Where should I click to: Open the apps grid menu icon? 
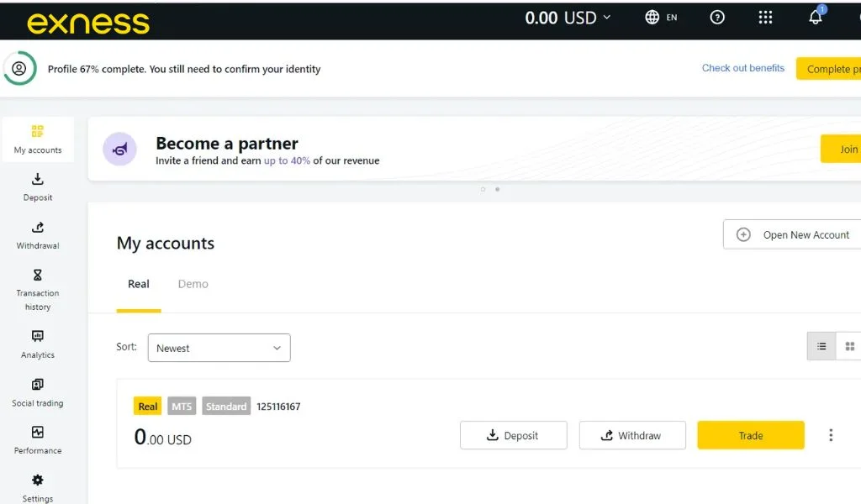[x=765, y=18]
